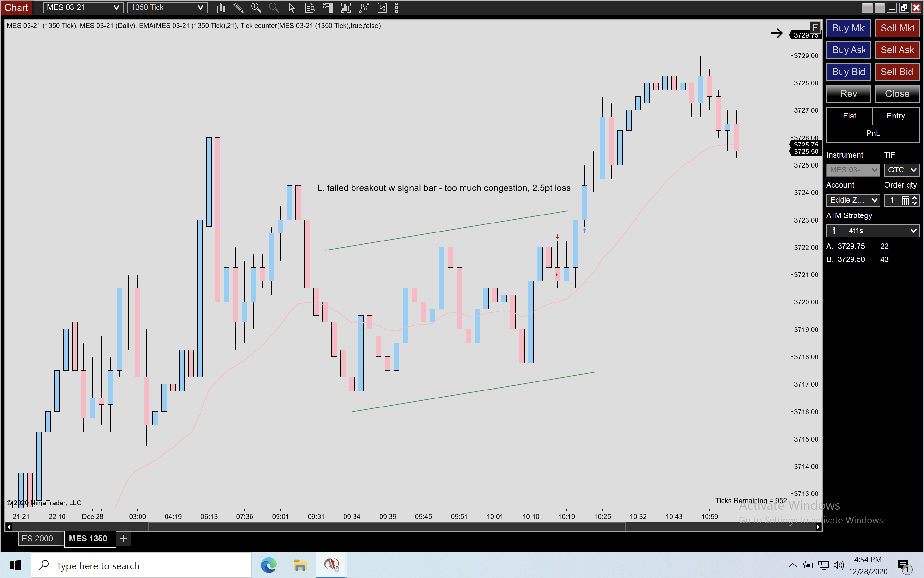The height and width of the screenshot is (578, 924).
Task: Open File Explorer from taskbar
Action: point(300,565)
